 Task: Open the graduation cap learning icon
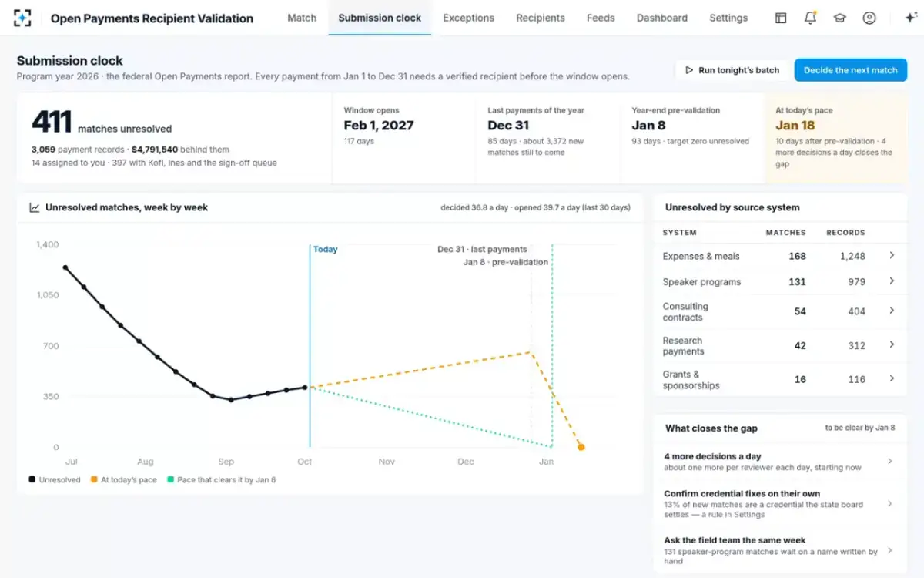point(839,18)
